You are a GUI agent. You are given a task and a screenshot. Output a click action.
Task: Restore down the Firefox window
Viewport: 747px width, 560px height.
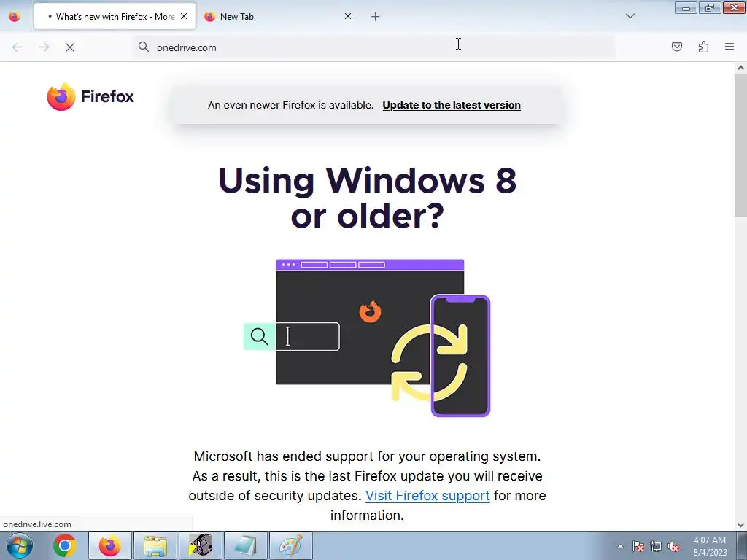[x=710, y=7]
